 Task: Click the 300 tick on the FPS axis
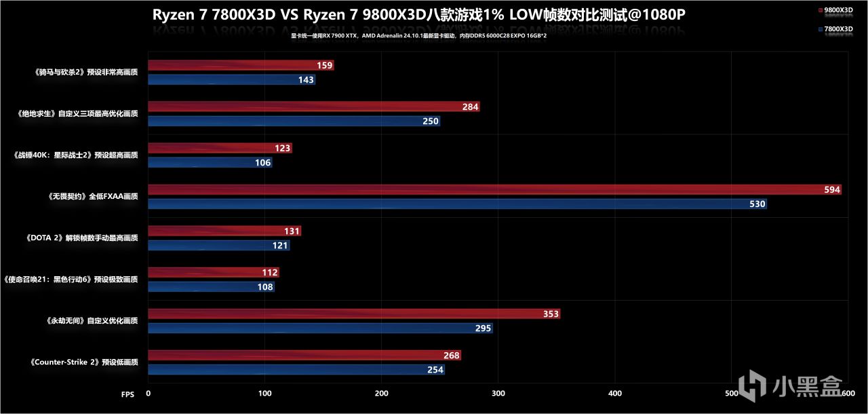[498, 394]
